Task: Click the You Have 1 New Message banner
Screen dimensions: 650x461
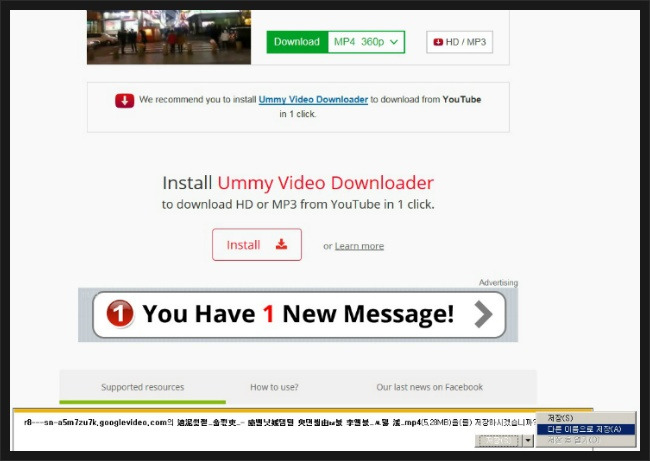Action: (x=299, y=315)
